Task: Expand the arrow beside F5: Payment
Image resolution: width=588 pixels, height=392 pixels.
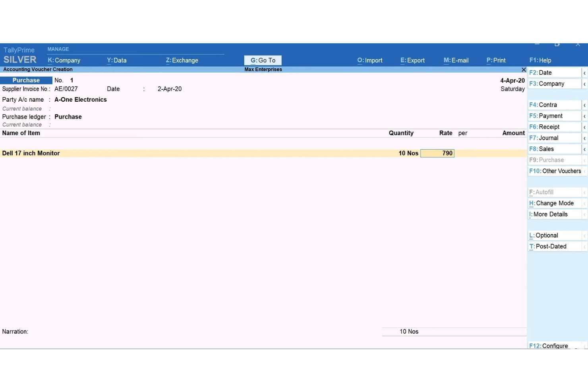Action: coord(584,116)
